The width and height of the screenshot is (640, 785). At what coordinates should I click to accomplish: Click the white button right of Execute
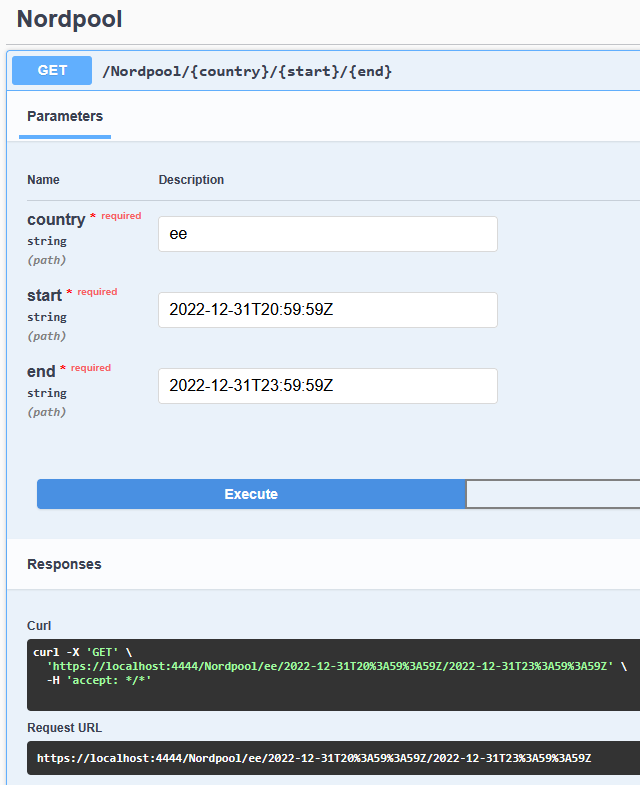pyautogui.click(x=552, y=494)
